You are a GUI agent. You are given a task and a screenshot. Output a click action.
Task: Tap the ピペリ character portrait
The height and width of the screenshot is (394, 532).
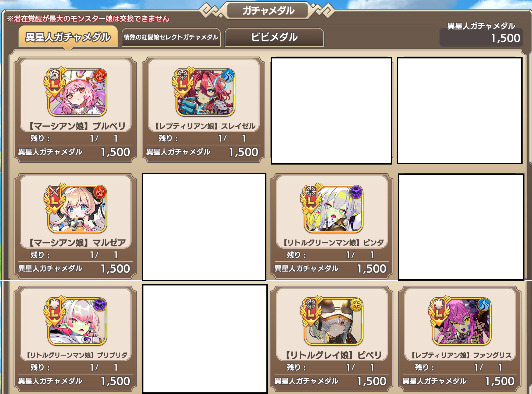tap(333, 322)
